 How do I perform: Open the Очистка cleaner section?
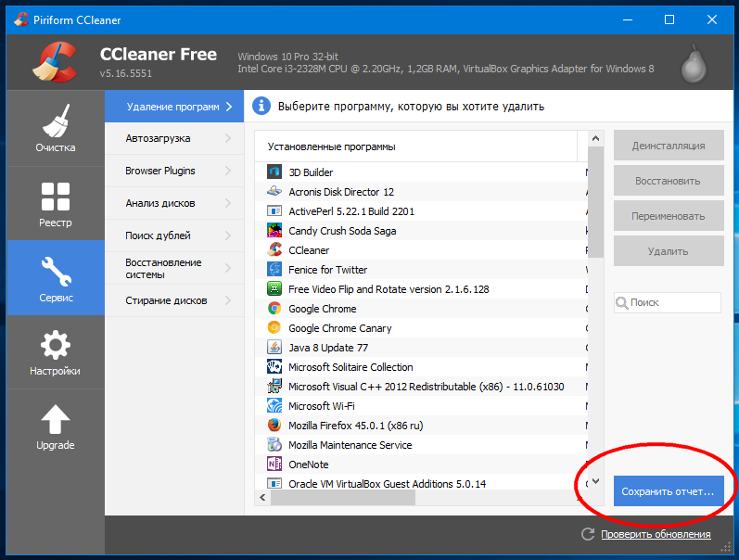click(x=56, y=128)
